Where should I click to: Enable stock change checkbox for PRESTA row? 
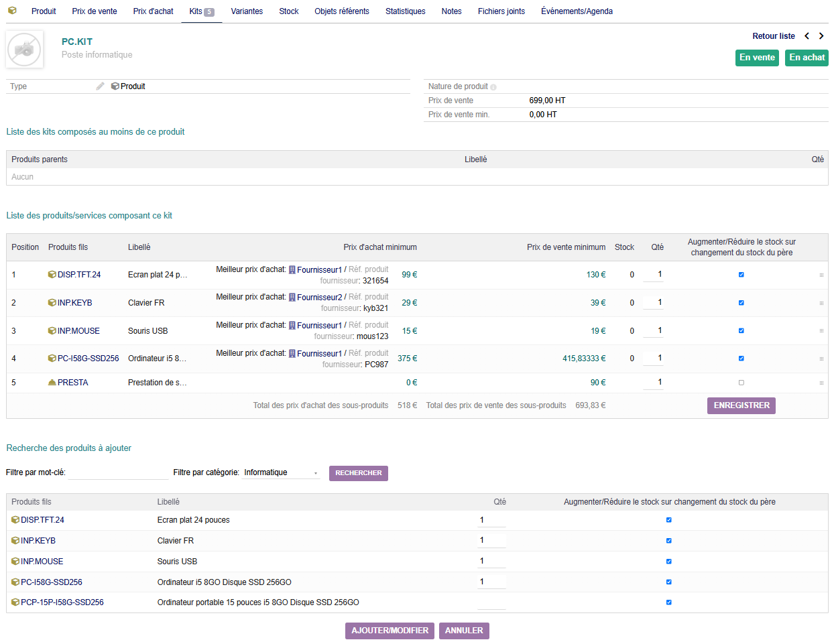741,383
